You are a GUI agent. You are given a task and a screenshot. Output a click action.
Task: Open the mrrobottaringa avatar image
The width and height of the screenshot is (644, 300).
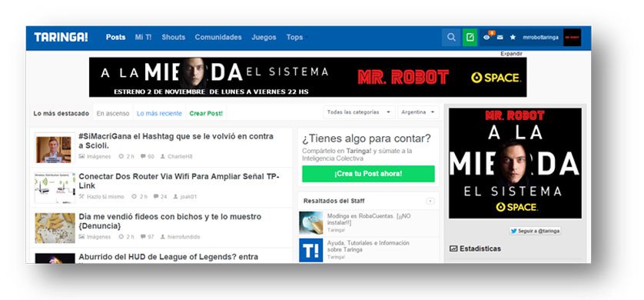point(572,38)
